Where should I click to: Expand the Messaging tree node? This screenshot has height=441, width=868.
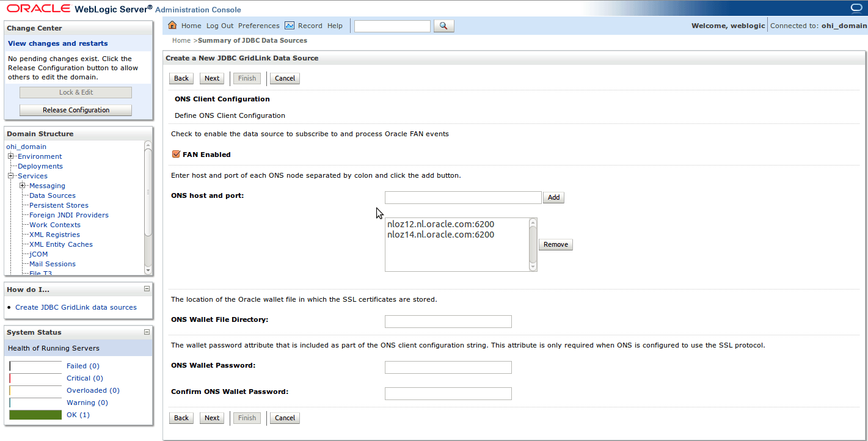coord(23,186)
